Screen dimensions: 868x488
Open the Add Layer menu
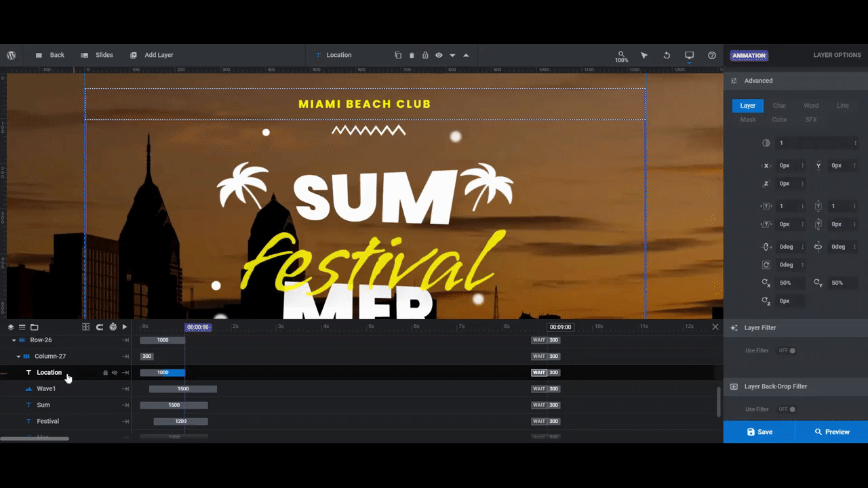click(152, 55)
